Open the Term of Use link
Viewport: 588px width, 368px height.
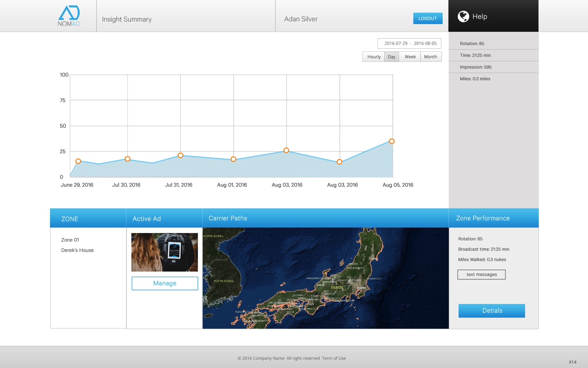coord(334,358)
